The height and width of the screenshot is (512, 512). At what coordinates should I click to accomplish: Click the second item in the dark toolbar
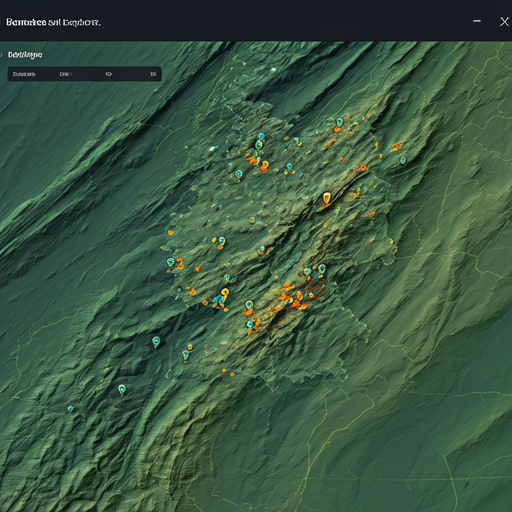point(65,74)
